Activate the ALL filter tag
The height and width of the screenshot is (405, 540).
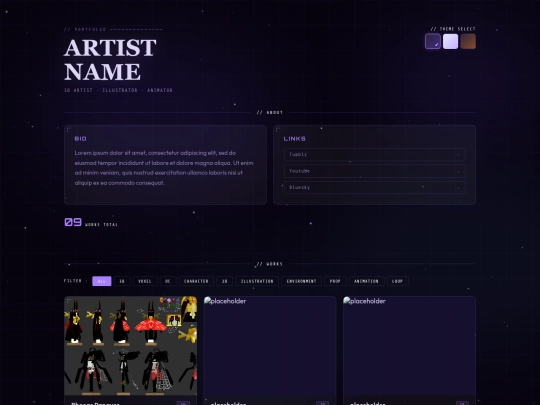[102, 281]
